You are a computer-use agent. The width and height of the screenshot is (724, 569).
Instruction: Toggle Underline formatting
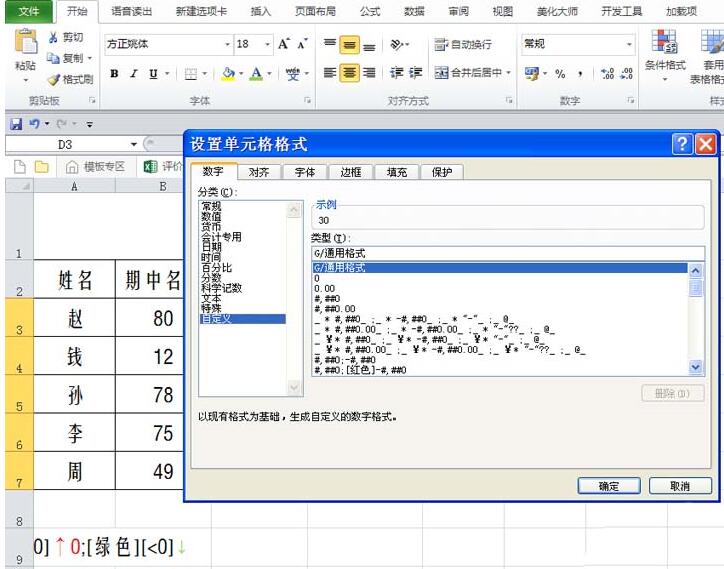153,73
